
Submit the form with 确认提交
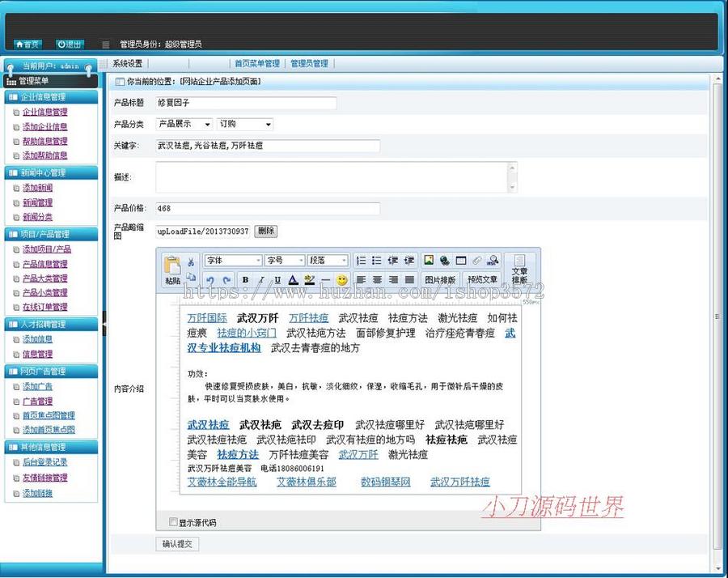[177, 544]
